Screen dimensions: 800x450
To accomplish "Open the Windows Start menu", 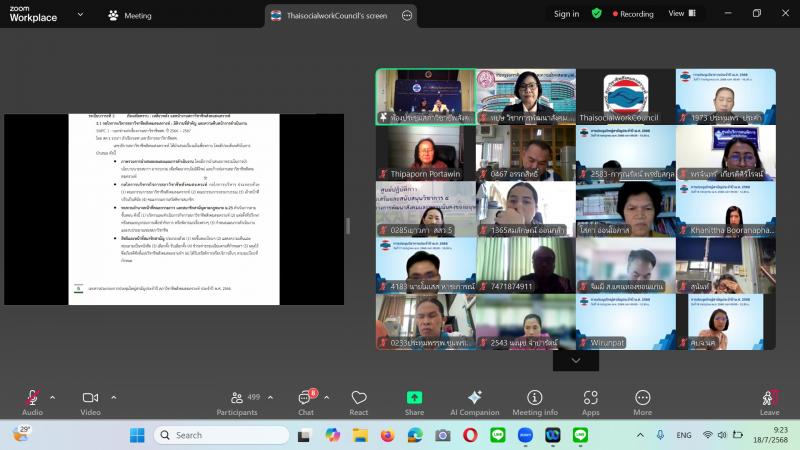I will tap(137, 435).
